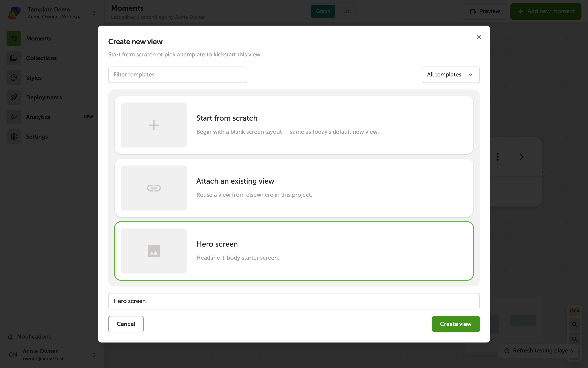588x368 pixels.
Task: Click the three-dot menu on the moment card
Action: coord(497,157)
